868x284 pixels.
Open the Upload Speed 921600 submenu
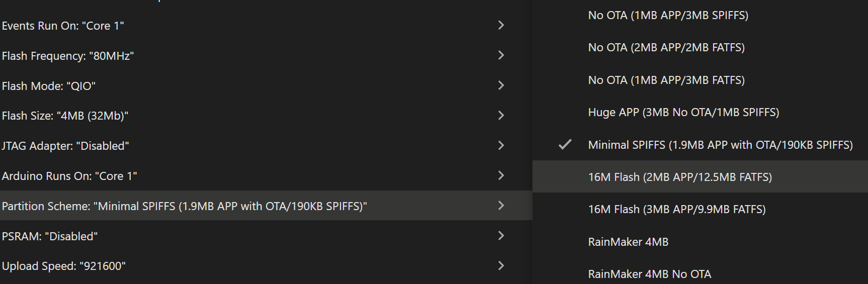(64, 266)
